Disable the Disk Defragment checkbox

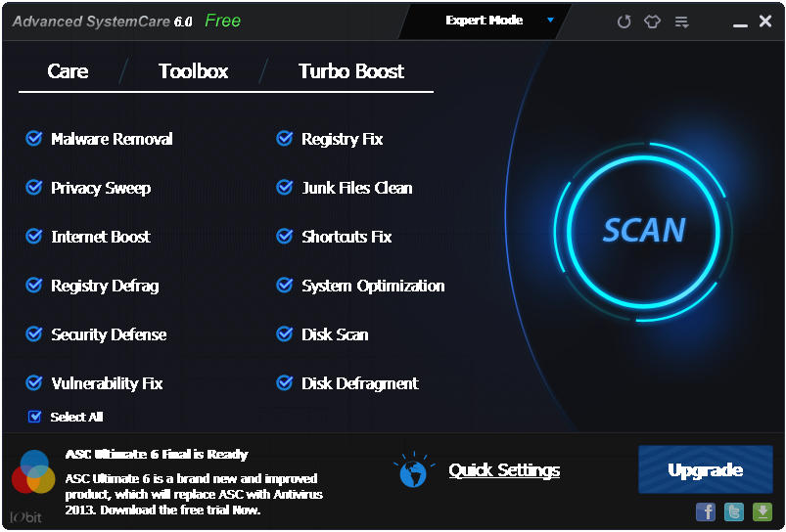[x=285, y=383]
